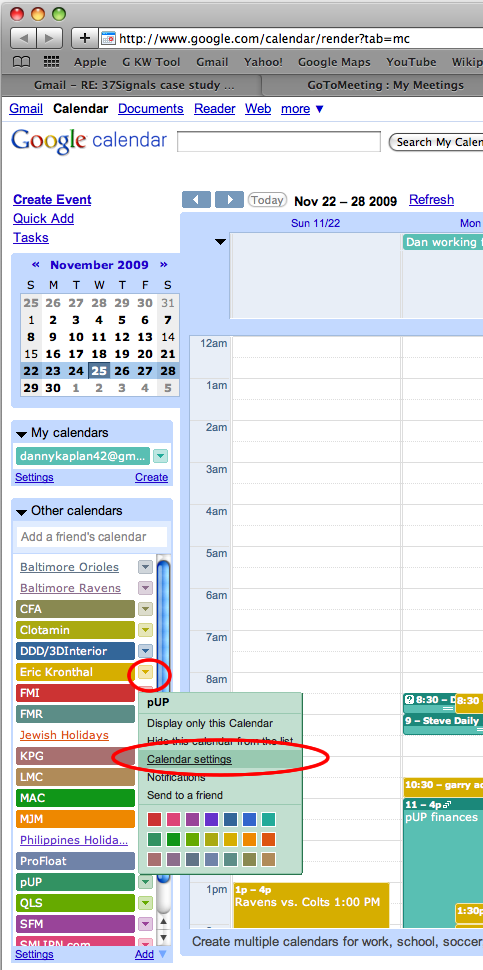Pick the red color swatch
483x970 pixels.
click(x=155, y=820)
